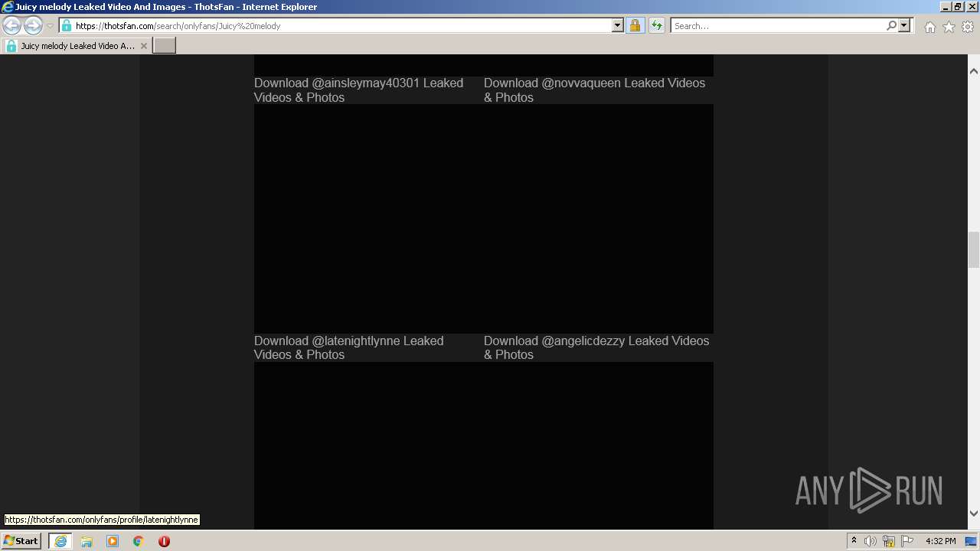Viewport: 980px width, 551px height.
Task: Open Download @ainsleymay40301 Leaked Videos link
Action: click(x=358, y=90)
